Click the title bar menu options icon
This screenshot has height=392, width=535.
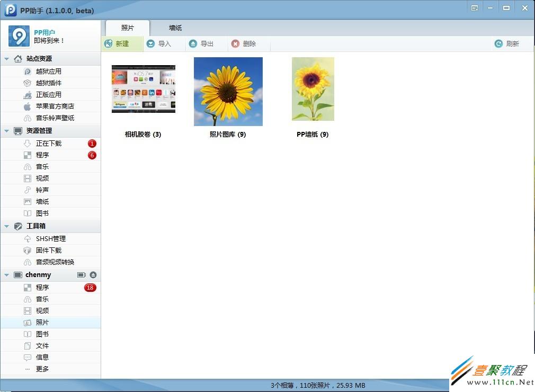[474, 8]
